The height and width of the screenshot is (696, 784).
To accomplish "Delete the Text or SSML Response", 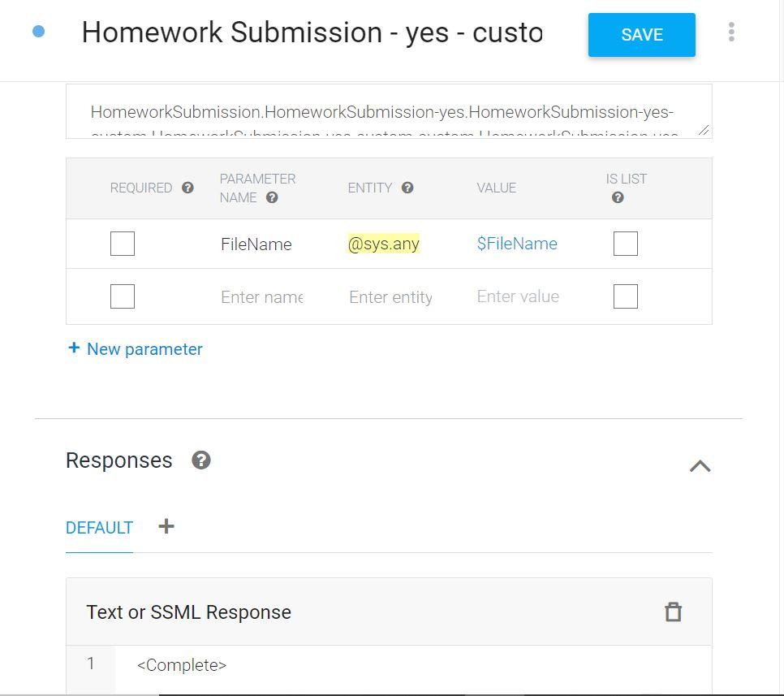I will tap(673, 612).
